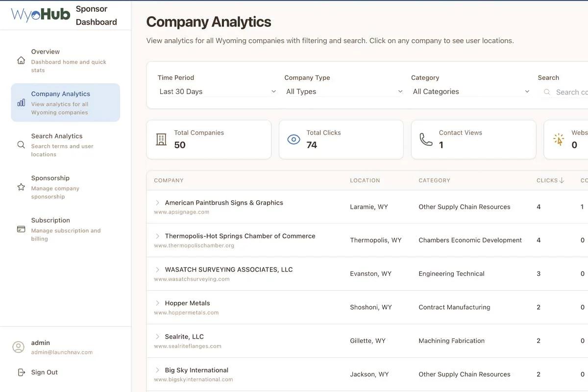The width and height of the screenshot is (588, 392).
Task: Open the Time Period dropdown
Action: (217, 92)
